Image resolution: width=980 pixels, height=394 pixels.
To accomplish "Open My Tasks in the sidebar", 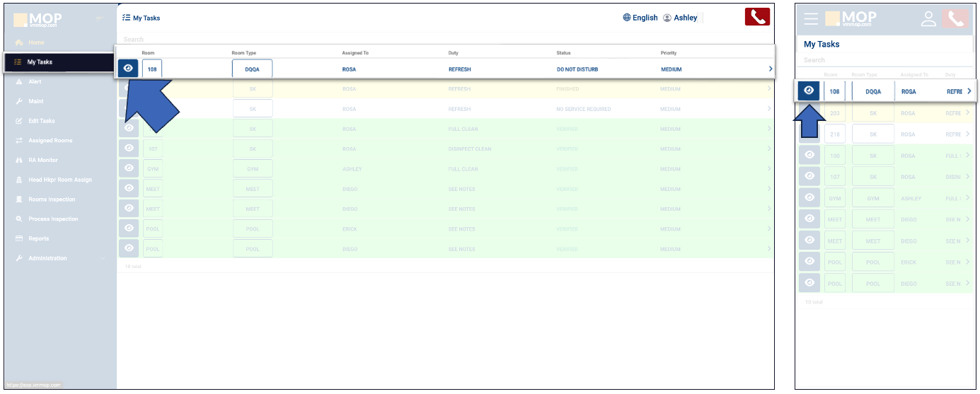I will (40, 62).
